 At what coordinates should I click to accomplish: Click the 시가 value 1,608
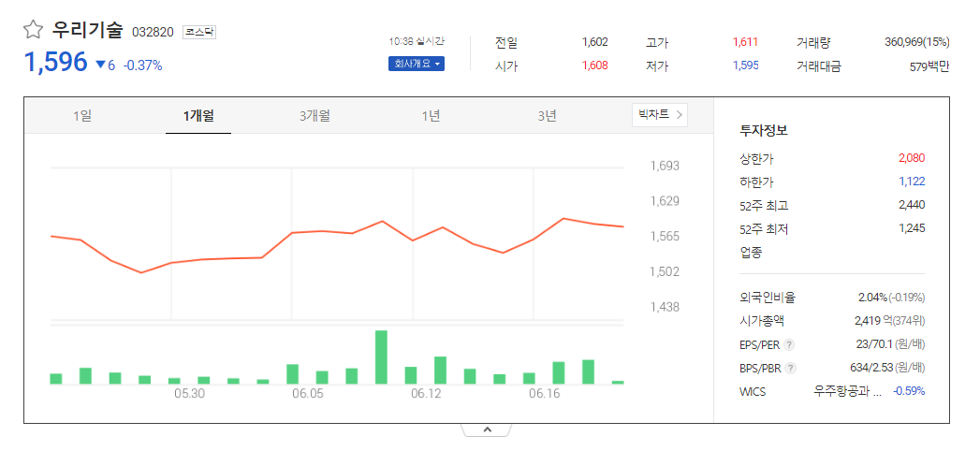click(594, 65)
